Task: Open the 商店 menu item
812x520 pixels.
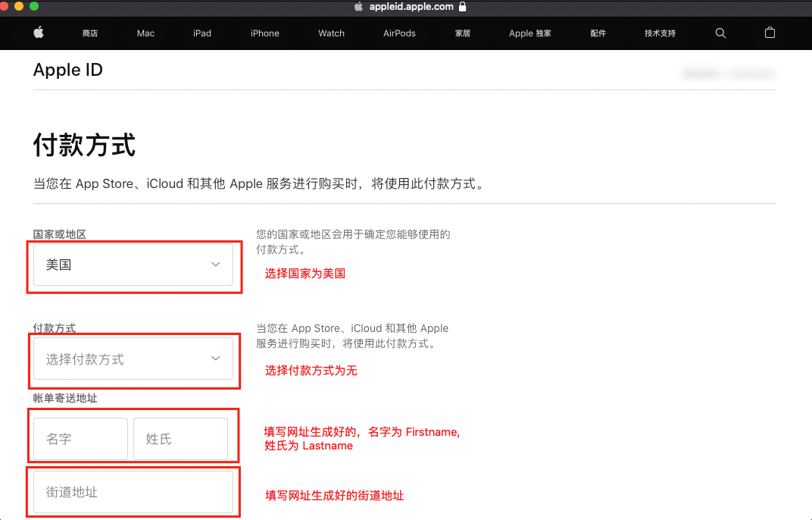Action: tap(89, 33)
